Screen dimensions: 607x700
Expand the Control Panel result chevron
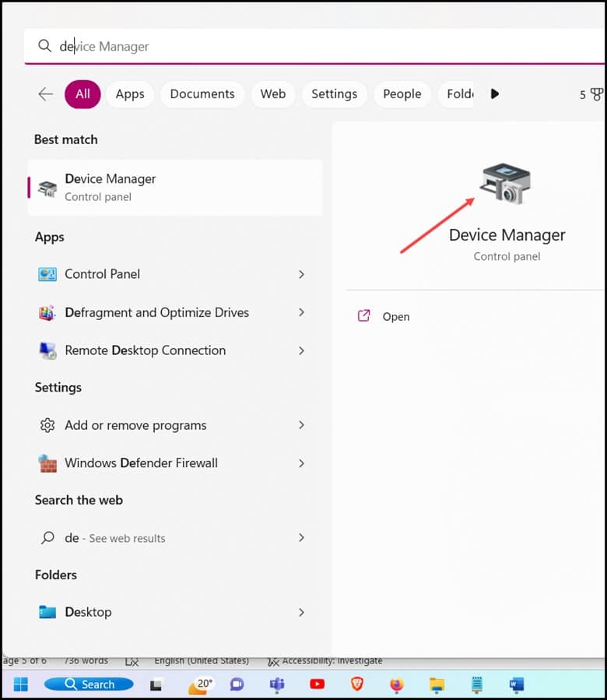(302, 274)
